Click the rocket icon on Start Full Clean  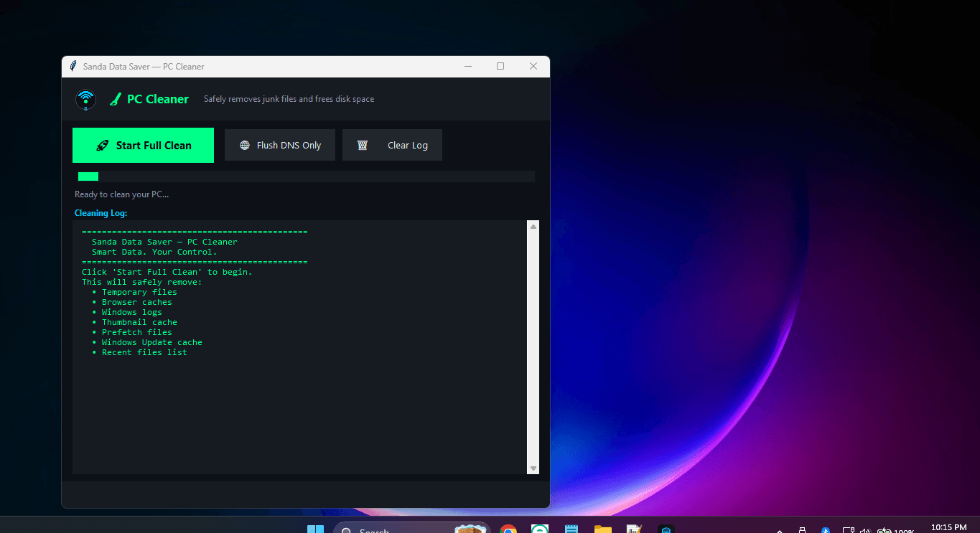(103, 146)
